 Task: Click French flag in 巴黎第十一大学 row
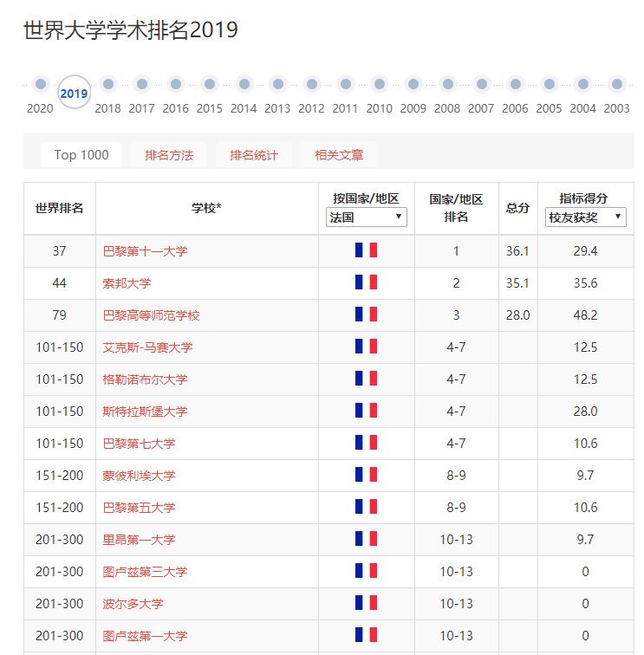pos(366,250)
